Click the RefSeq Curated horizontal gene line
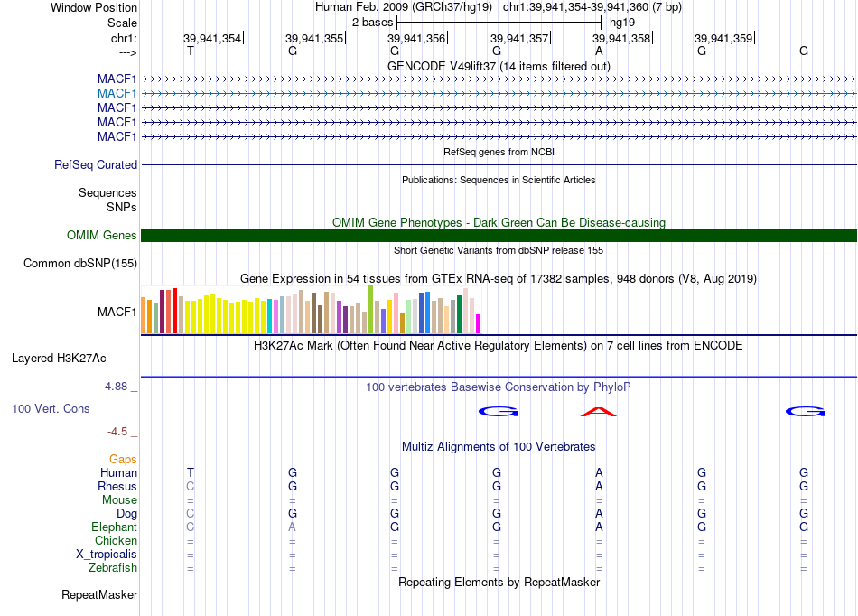The image size is (858, 616). pyautogui.click(x=499, y=164)
